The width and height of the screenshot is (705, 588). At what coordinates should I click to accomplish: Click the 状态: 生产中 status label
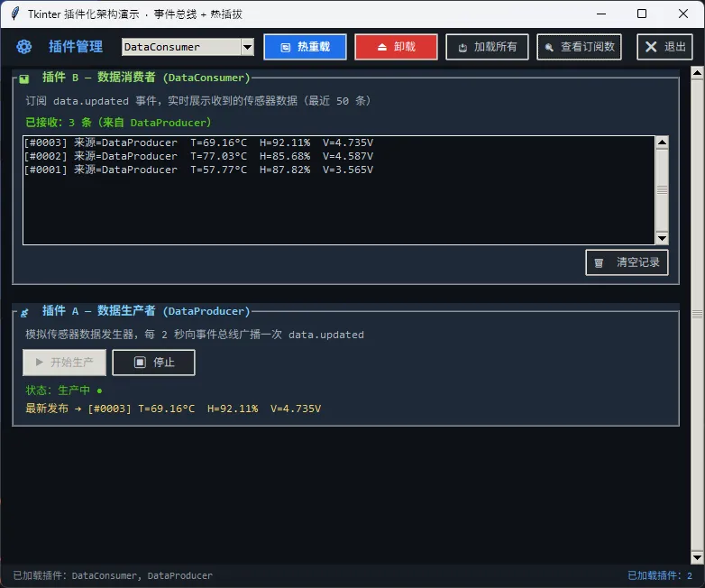point(63,390)
